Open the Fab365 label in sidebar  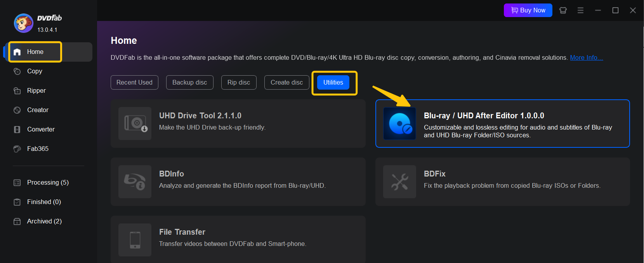click(x=38, y=149)
